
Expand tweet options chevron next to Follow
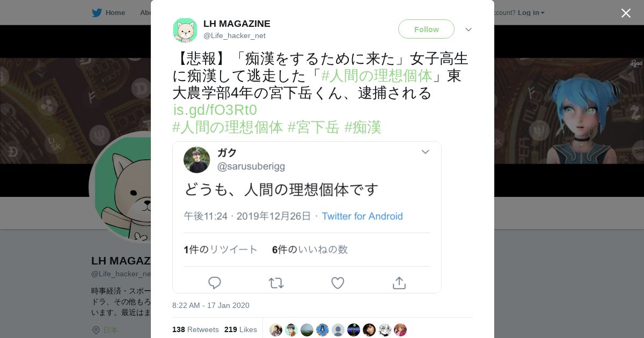click(469, 30)
